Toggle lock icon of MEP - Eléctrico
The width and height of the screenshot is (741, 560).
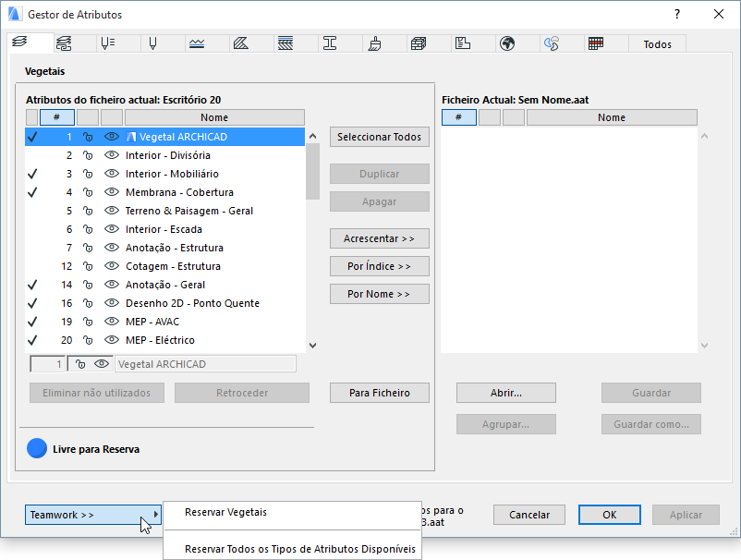[x=88, y=340]
